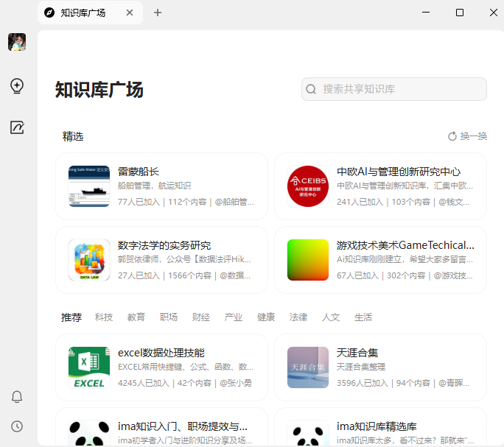Open history clock icon in sidebar

17,426
